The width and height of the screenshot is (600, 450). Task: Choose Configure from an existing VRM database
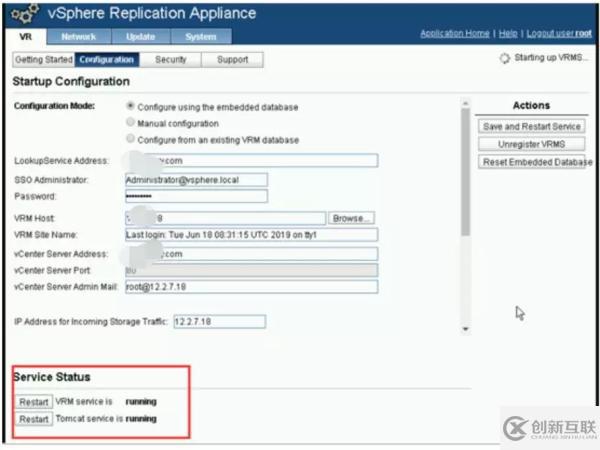[130, 138]
